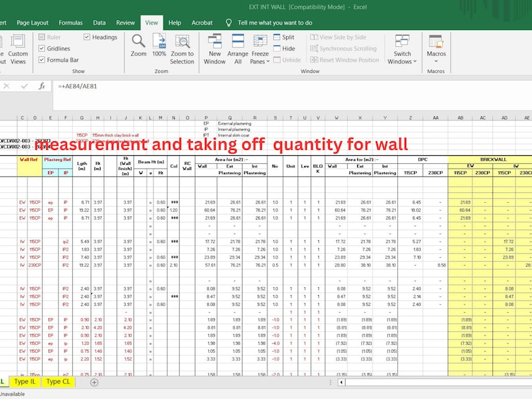This screenshot has height=399, width=532.
Task: Open Switch Windows dropdown
Action: click(x=402, y=49)
